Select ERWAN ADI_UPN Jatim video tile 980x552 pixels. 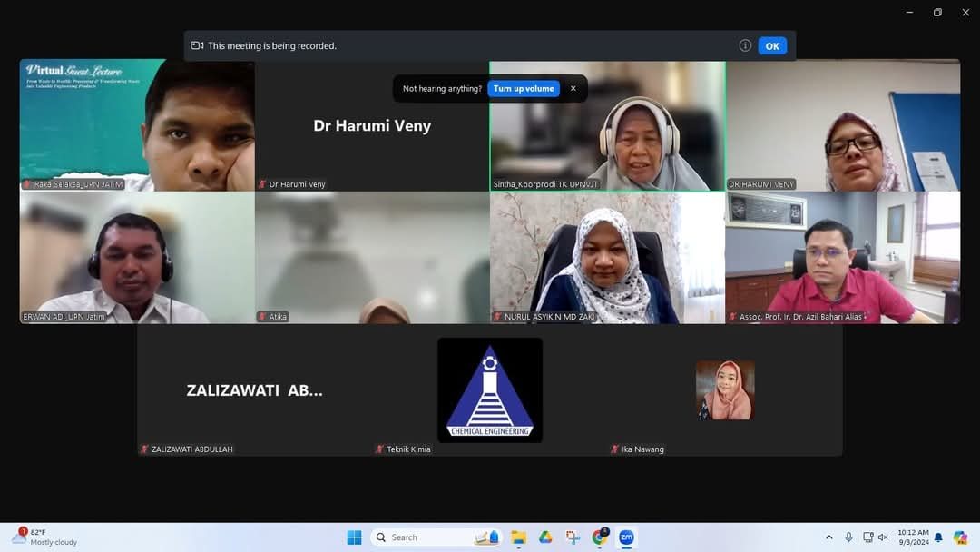[x=137, y=258]
